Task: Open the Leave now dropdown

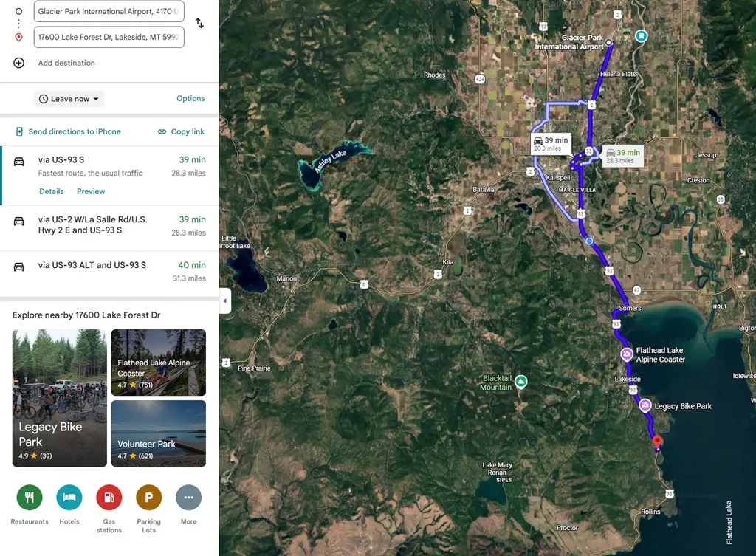Action: point(69,99)
